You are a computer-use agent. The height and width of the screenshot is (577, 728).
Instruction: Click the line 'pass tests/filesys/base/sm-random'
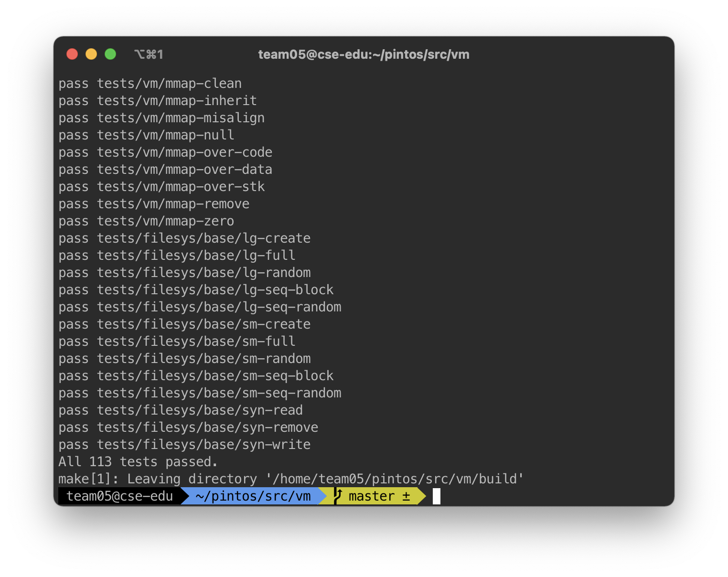pos(184,359)
